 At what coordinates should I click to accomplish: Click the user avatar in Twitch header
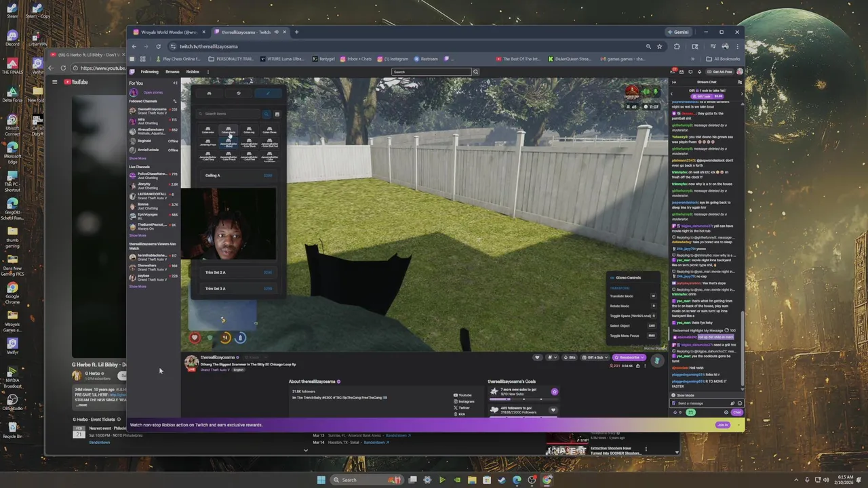click(740, 71)
